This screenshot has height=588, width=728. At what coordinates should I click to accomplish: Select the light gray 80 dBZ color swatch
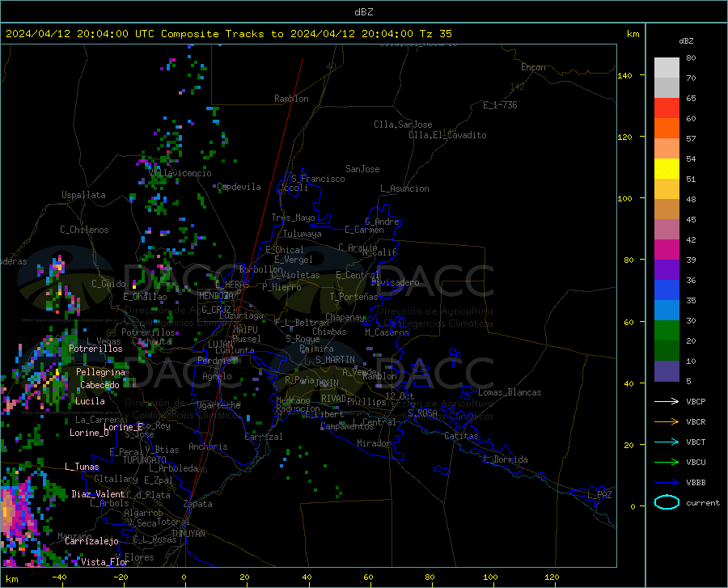pyautogui.click(x=667, y=68)
